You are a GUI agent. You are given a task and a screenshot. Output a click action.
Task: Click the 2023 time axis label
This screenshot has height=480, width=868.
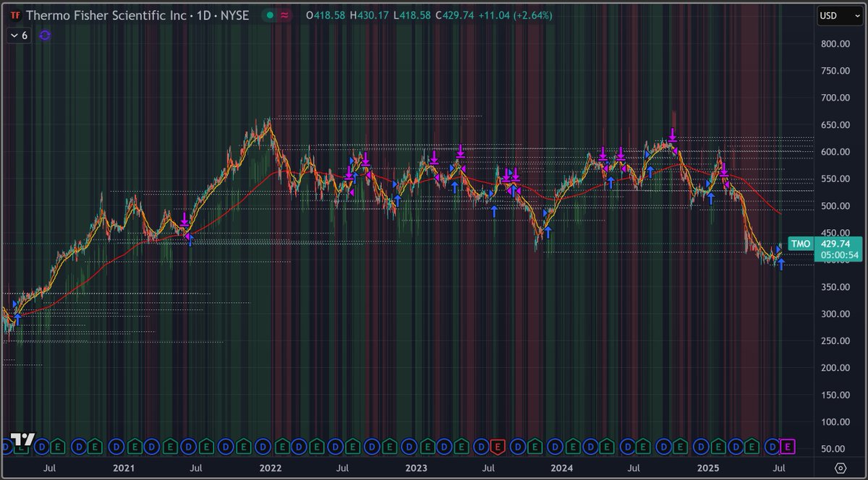[415, 468]
